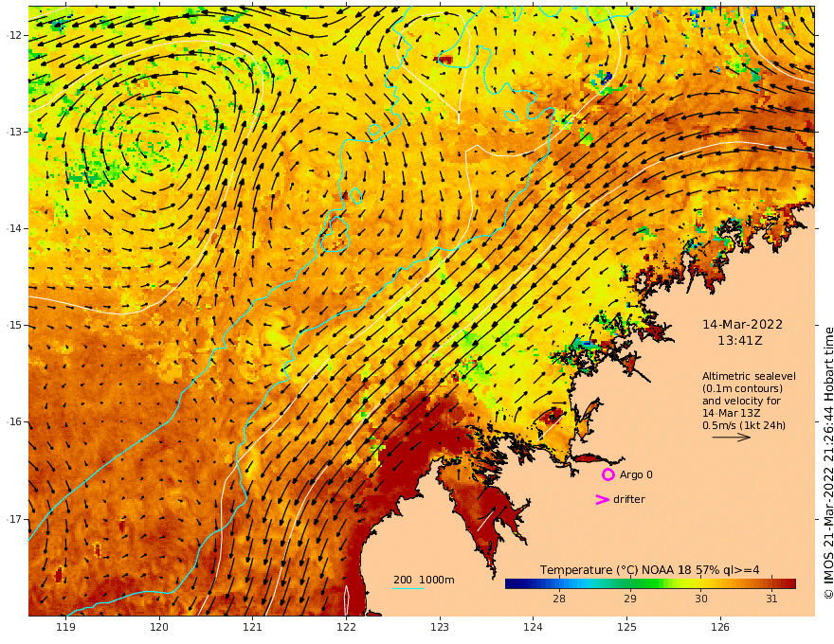Click longitude axis label '124'
Viewport: 834px width, 644px height.
pos(534,627)
